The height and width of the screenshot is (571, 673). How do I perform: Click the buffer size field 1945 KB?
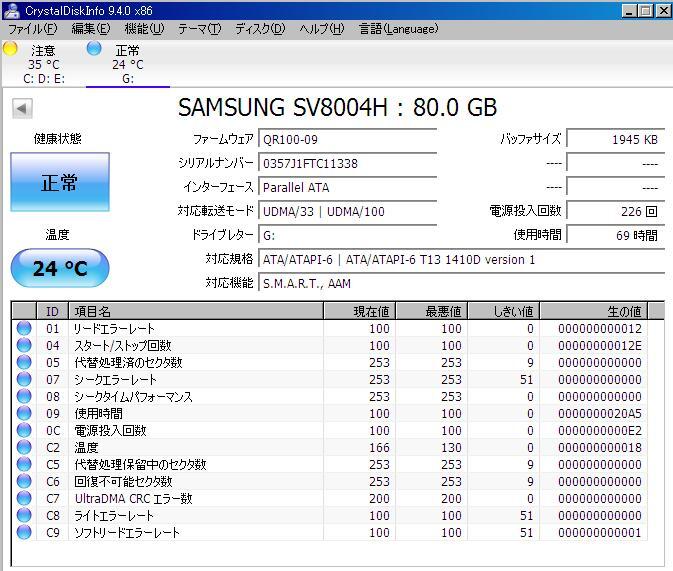(615, 140)
